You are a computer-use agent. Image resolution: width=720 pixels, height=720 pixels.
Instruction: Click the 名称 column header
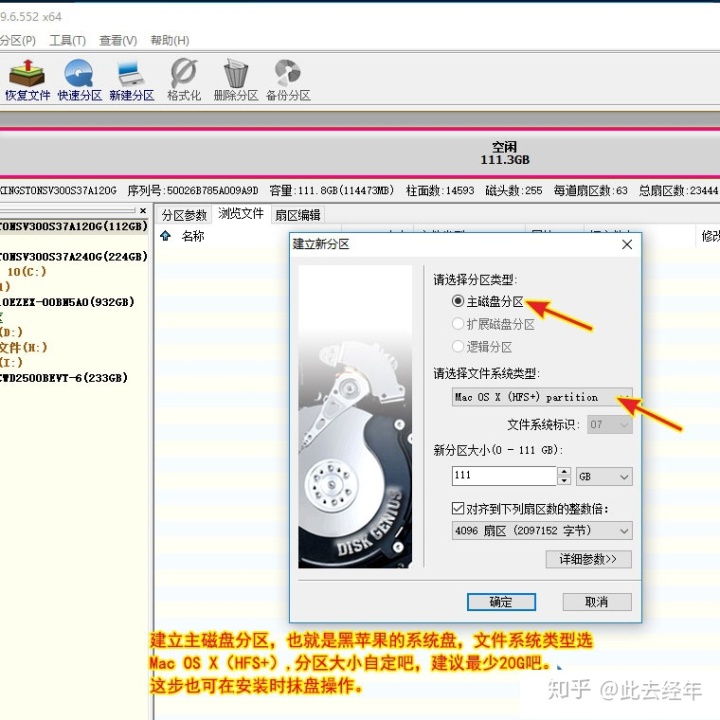coord(193,236)
